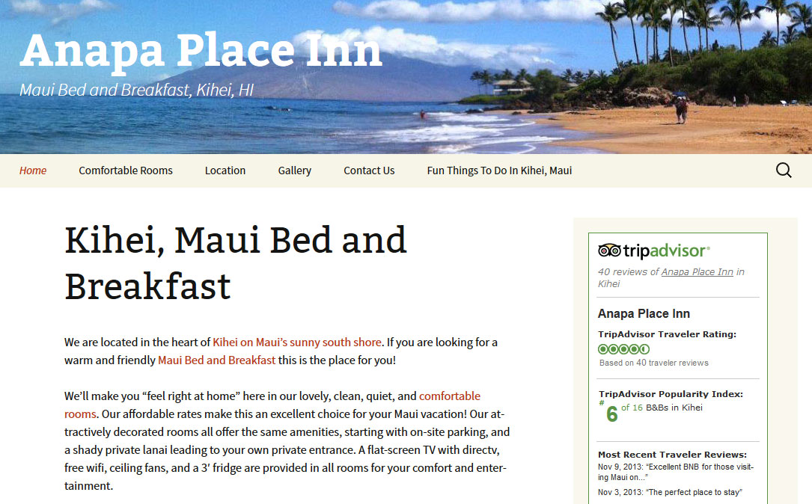The image size is (812, 504).
Task: Click the Anapa Place Inn widget heading
Action: [644, 313]
